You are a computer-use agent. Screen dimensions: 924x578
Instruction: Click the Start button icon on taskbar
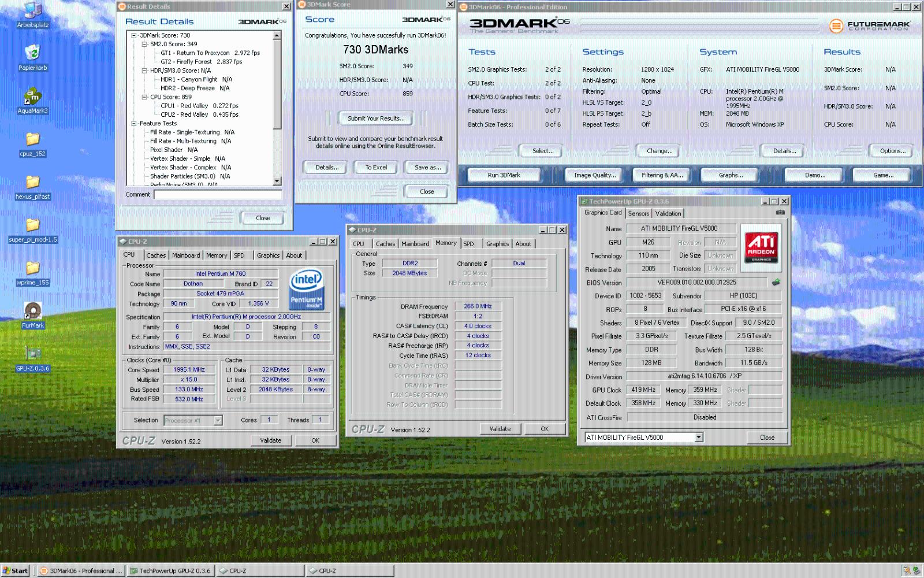(15, 570)
